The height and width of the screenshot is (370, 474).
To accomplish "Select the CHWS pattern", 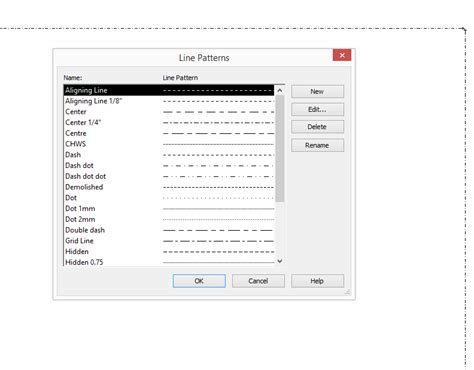I will tap(169, 144).
